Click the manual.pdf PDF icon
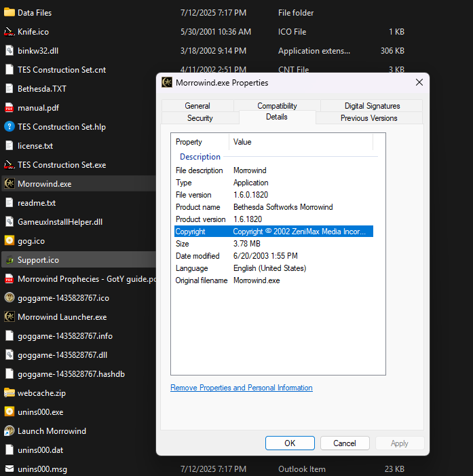 coord(10,108)
